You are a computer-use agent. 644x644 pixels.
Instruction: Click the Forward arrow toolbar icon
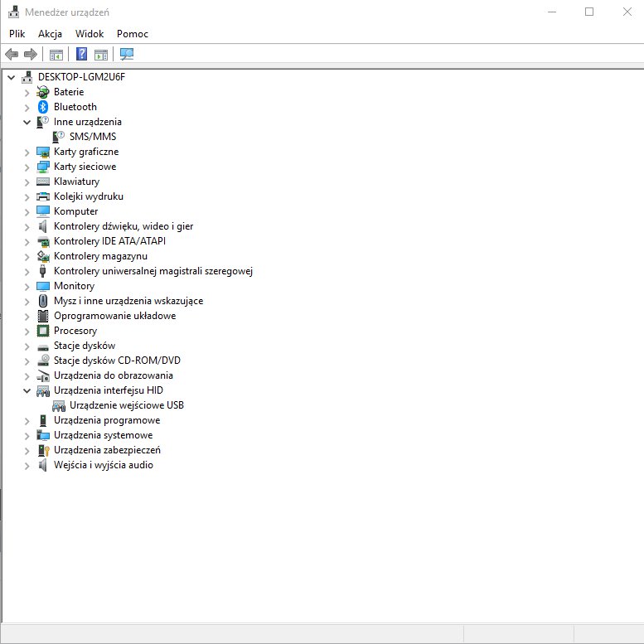coord(31,54)
